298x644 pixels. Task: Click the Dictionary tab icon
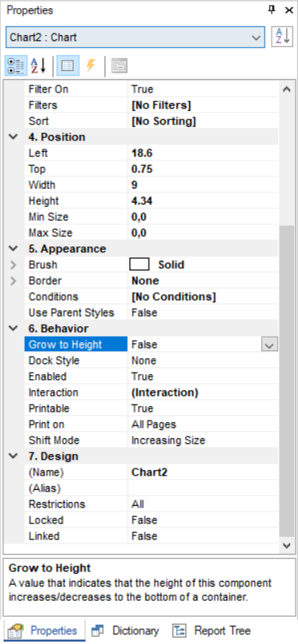[x=97, y=630]
